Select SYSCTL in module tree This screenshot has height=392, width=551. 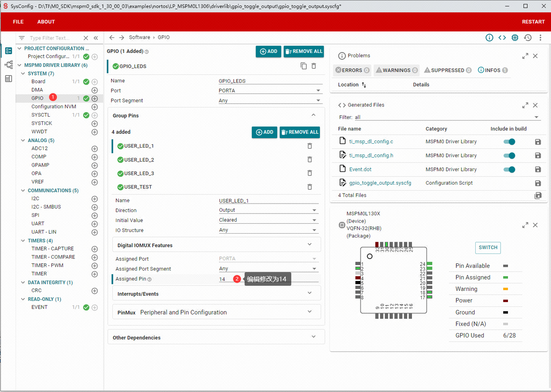pos(41,115)
